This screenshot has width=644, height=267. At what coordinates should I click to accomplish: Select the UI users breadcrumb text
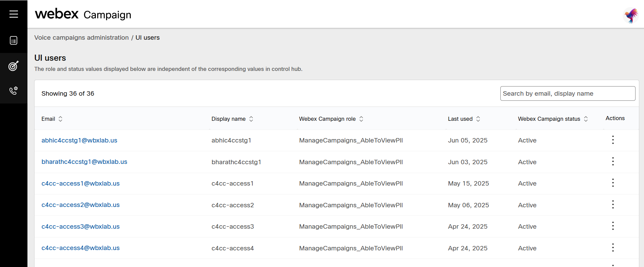coord(147,38)
